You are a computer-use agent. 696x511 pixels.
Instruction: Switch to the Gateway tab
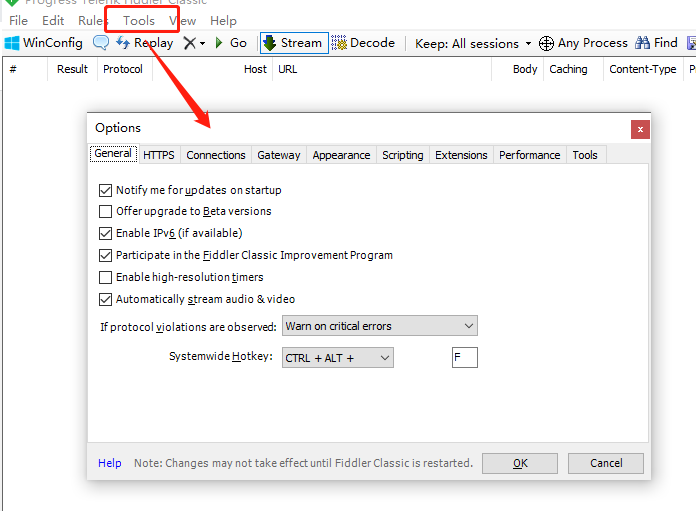coord(279,155)
